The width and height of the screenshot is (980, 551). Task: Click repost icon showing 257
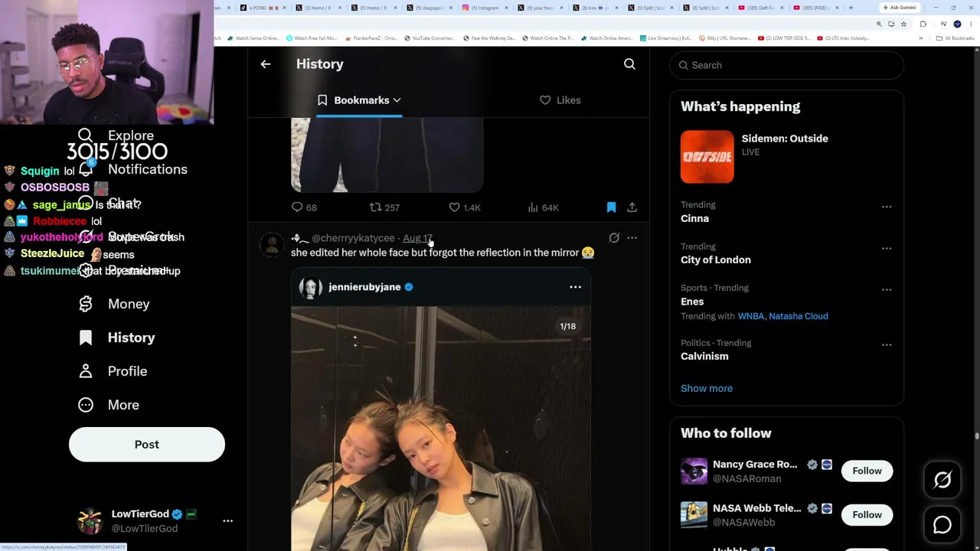375,207
